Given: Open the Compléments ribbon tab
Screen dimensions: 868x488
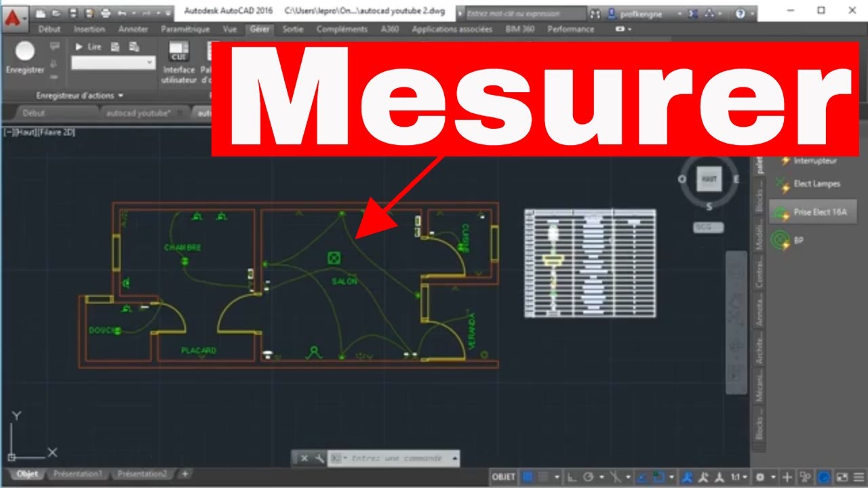Looking at the screenshot, I should click(x=342, y=29).
